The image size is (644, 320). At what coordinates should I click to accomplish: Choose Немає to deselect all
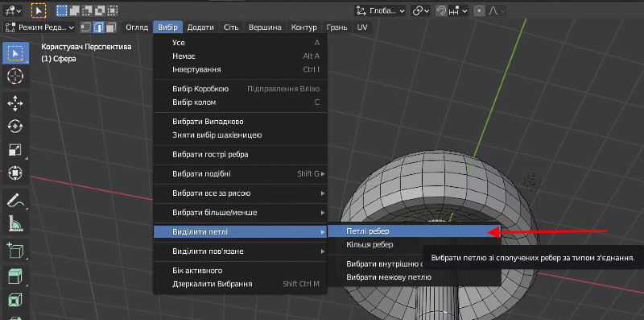[x=240, y=56]
